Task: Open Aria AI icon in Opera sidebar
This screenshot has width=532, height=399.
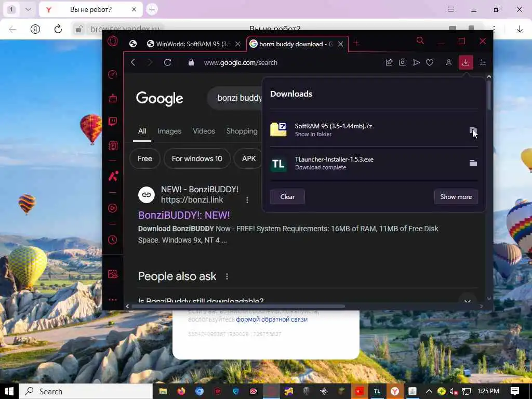Action: (113, 176)
